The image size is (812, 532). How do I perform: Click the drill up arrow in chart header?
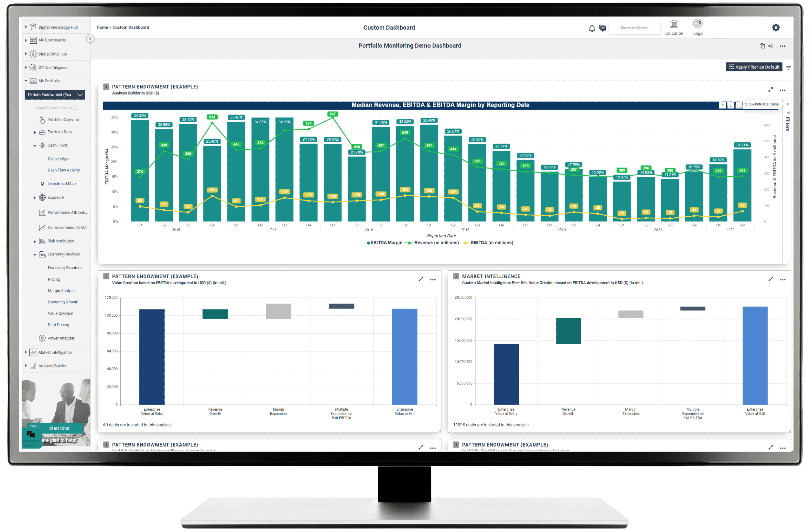point(723,105)
